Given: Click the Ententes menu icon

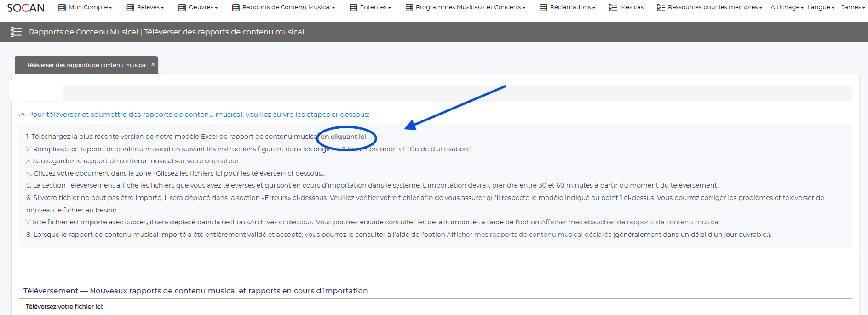Looking at the screenshot, I should tap(353, 7).
